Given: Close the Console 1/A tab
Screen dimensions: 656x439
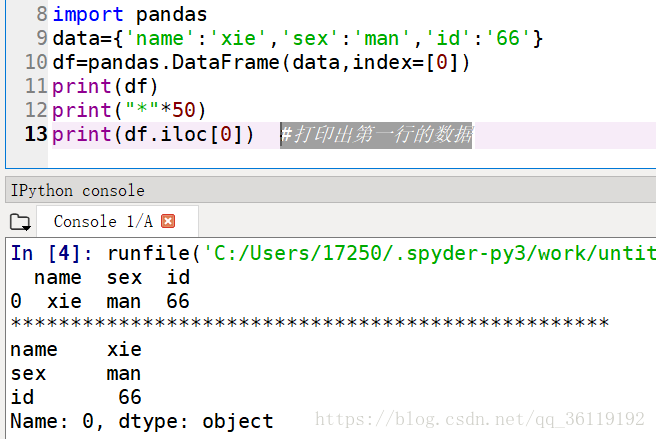Looking at the screenshot, I should point(168,221).
